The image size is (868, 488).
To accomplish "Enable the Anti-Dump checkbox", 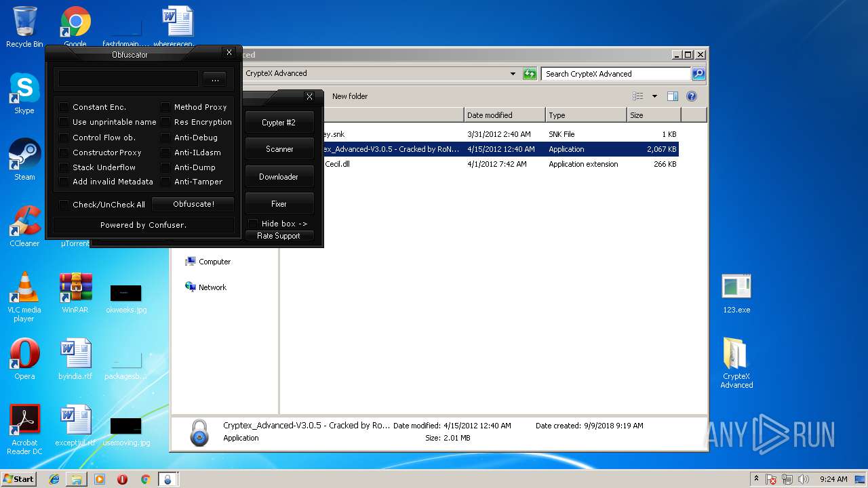I will (x=165, y=167).
